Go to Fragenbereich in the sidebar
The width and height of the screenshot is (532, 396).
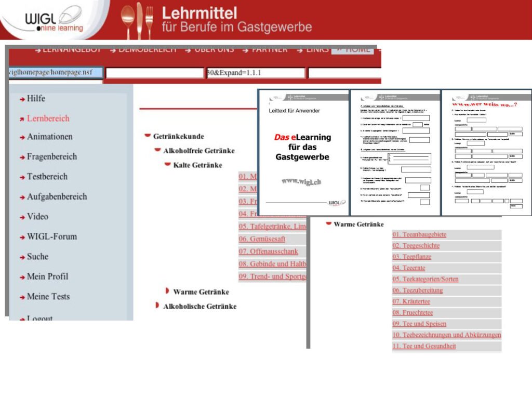pos(52,156)
